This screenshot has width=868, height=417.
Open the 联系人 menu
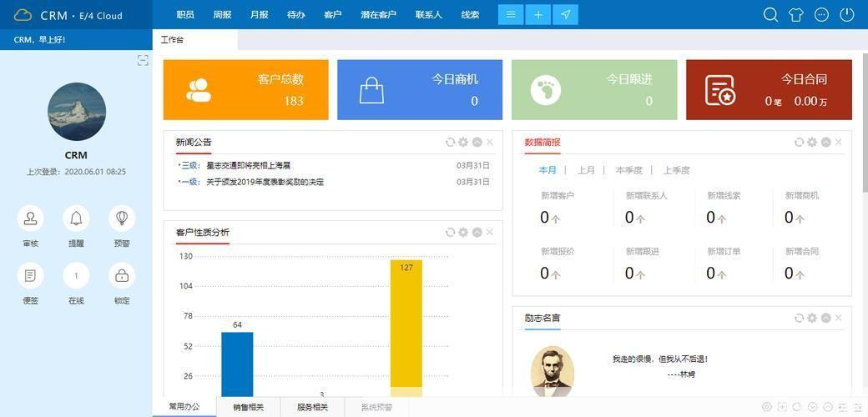coord(429,15)
